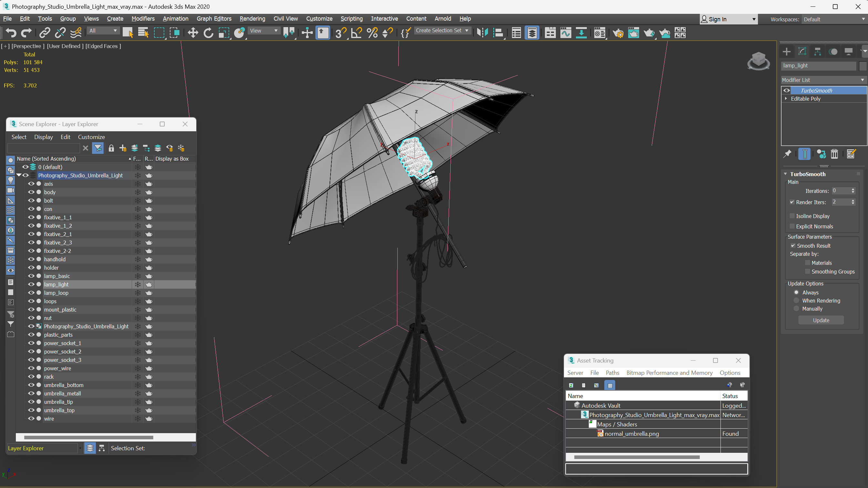Image resolution: width=868 pixels, height=488 pixels.
Task: Open the Rendering menu
Action: click(252, 18)
